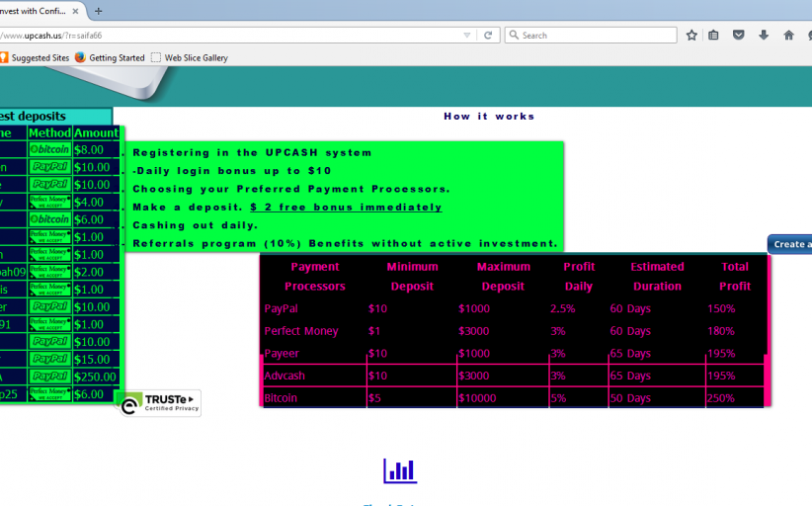812x506 pixels.
Task: Follow the '$2 free bonus immediately' link
Action: click(346, 207)
